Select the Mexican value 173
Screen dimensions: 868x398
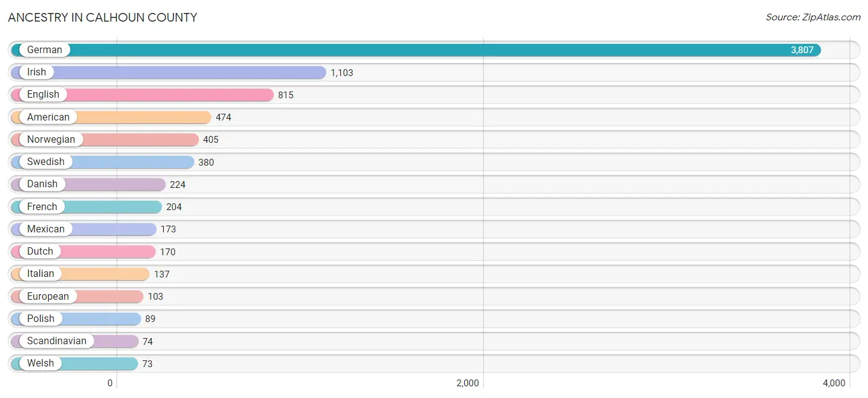coord(169,229)
